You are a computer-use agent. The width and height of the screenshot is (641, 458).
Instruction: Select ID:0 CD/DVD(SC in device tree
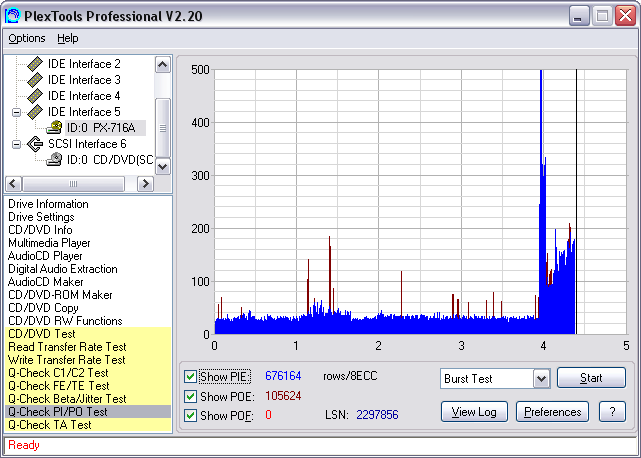click(x=110, y=160)
